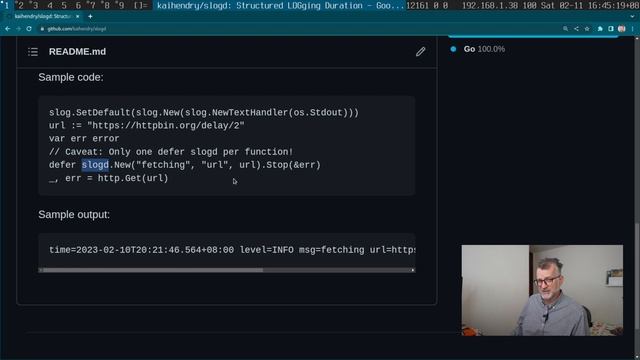Click the url := httpbin.org code line
Screen dimensions: 640x360
[x=147, y=126]
